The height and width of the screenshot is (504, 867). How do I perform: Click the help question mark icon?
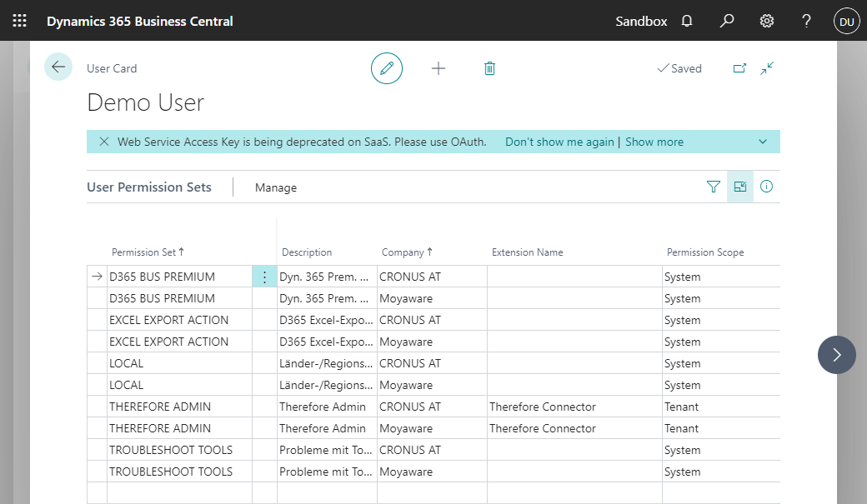806,21
